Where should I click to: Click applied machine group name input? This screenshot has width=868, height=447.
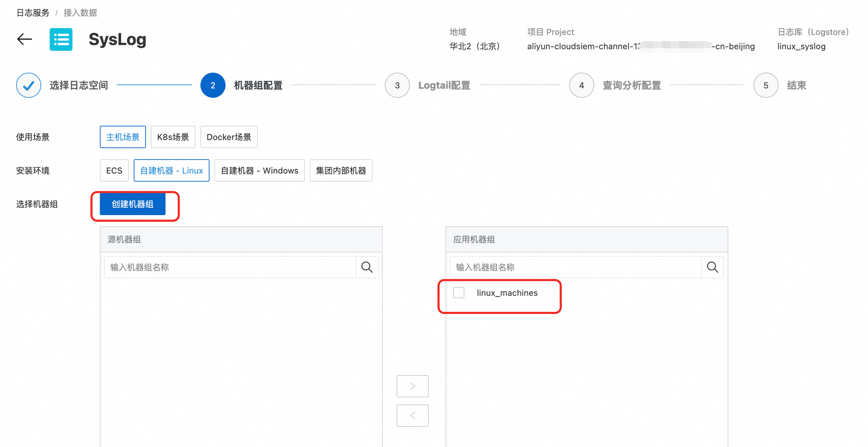576,267
